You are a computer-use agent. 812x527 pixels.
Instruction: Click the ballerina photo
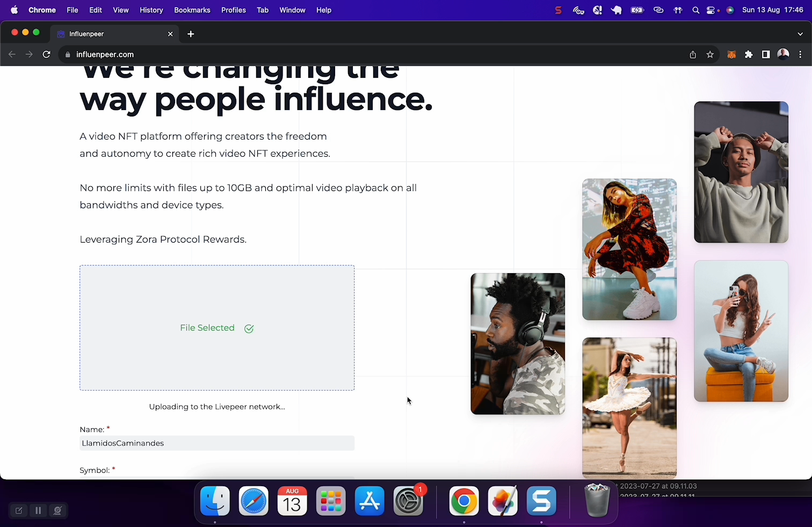pyautogui.click(x=629, y=408)
